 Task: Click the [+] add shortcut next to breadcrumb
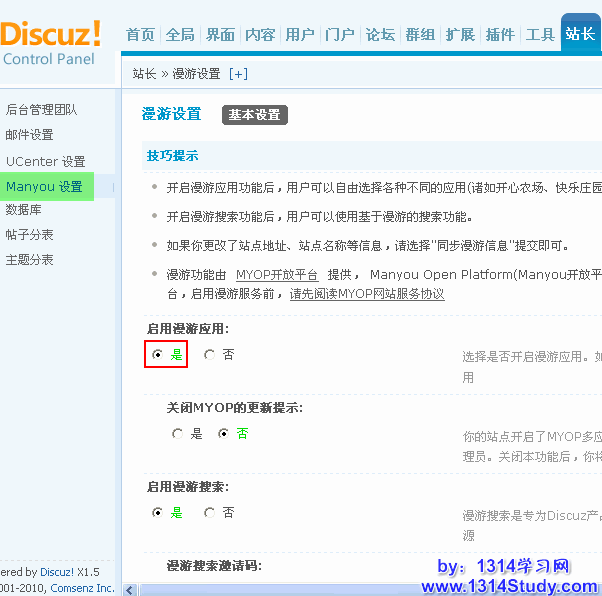(x=238, y=74)
